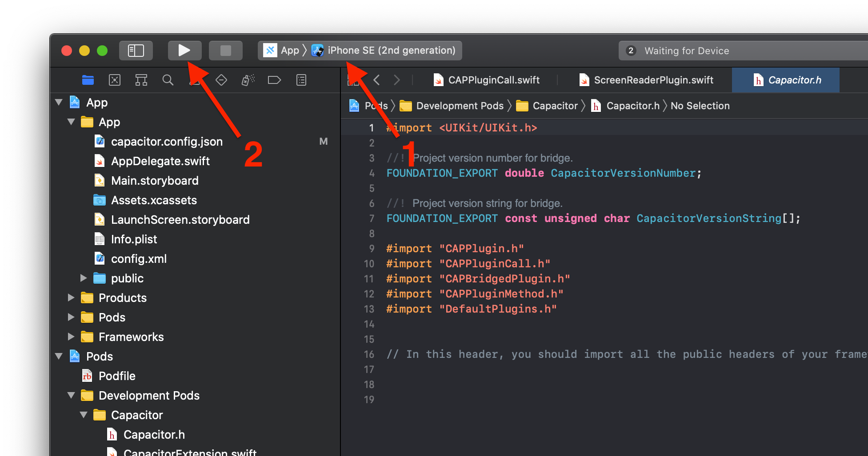Viewport: 868px width, 456px height.
Task: Click the active Capacitor.h tab toggle highlight
Action: [x=786, y=80]
